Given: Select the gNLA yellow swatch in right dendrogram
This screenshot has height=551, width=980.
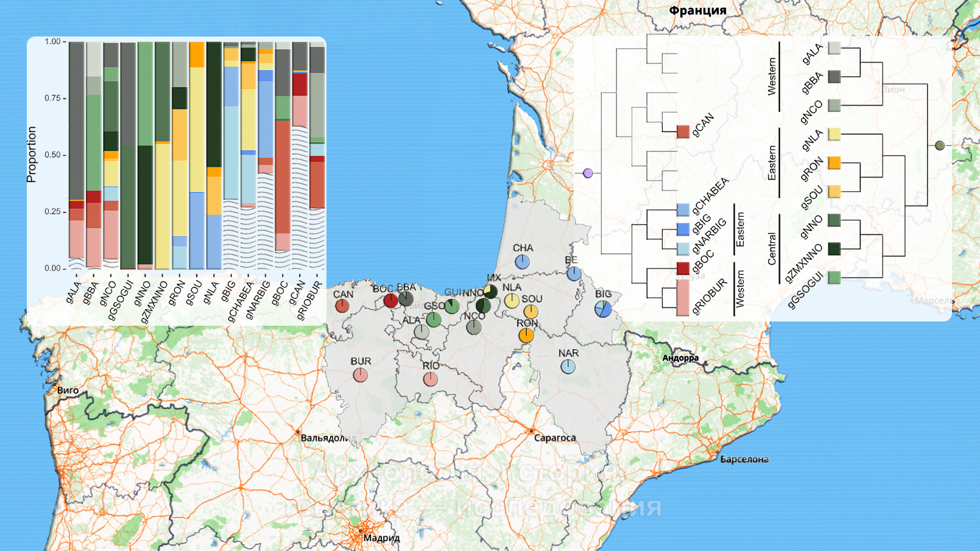Looking at the screenshot, I should [834, 134].
